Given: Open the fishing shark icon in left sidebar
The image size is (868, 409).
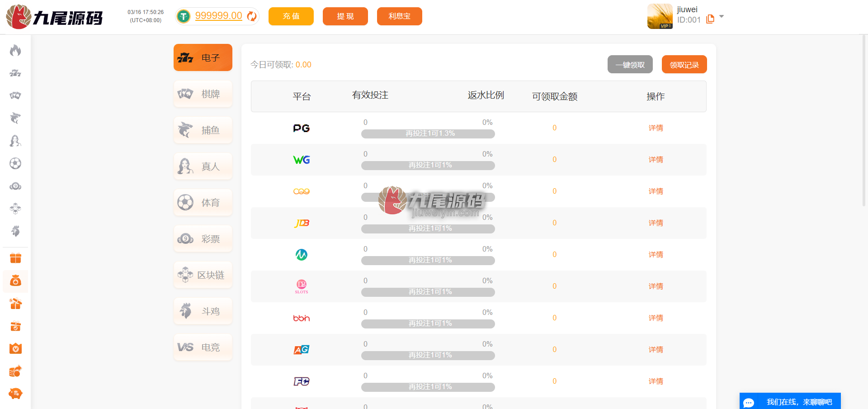Looking at the screenshot, I should coord(15,118).
